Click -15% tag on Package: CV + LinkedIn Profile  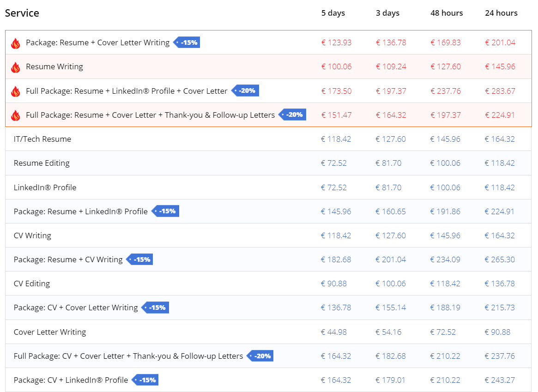pos(145,380)
